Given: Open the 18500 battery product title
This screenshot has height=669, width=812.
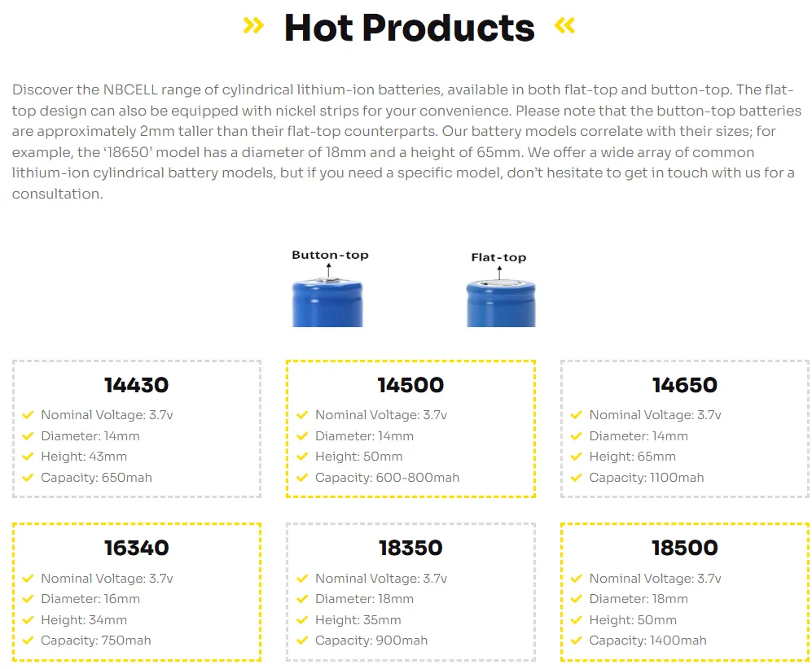Looking at the screenshot, I should tap(685, 549).
